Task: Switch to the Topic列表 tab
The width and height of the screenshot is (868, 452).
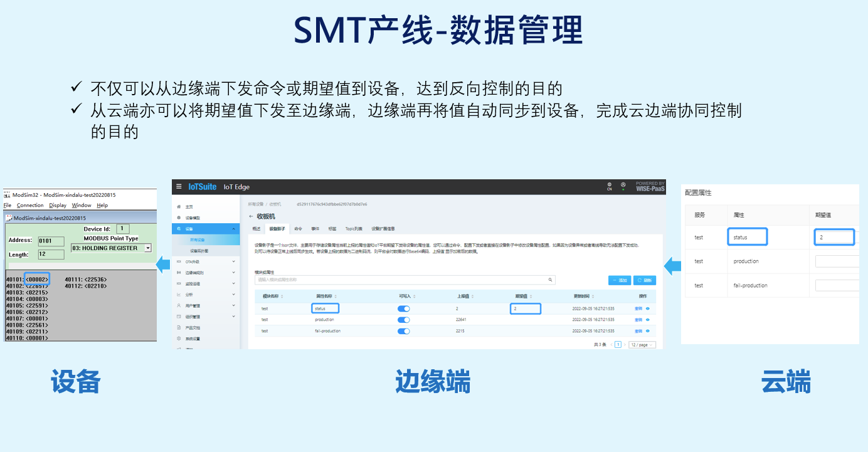Action: pos(354,229)
